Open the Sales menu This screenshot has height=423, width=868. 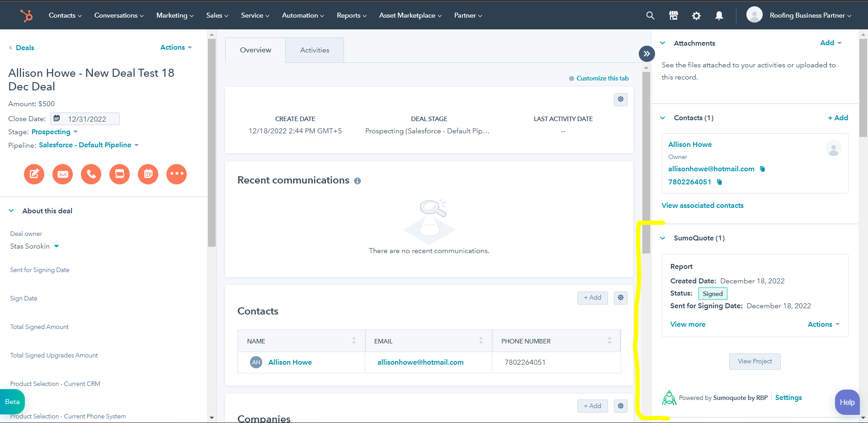217,15
